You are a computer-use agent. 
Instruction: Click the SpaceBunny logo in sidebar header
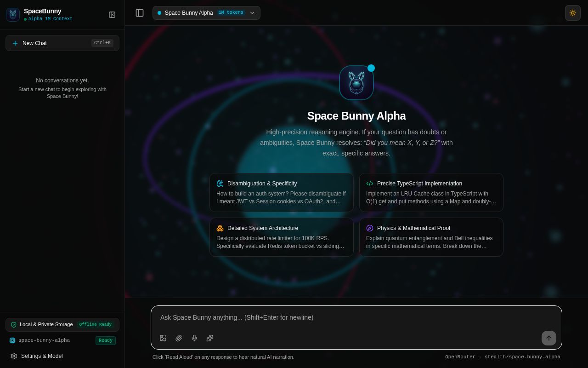click(x=13, y=14)
